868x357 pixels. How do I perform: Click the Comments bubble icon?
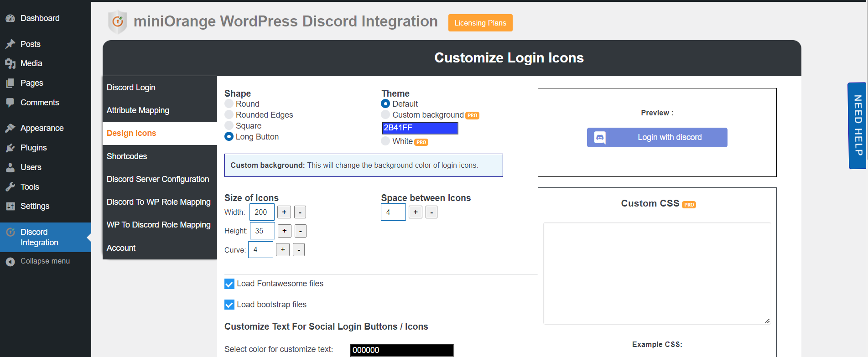pos(10,103)
